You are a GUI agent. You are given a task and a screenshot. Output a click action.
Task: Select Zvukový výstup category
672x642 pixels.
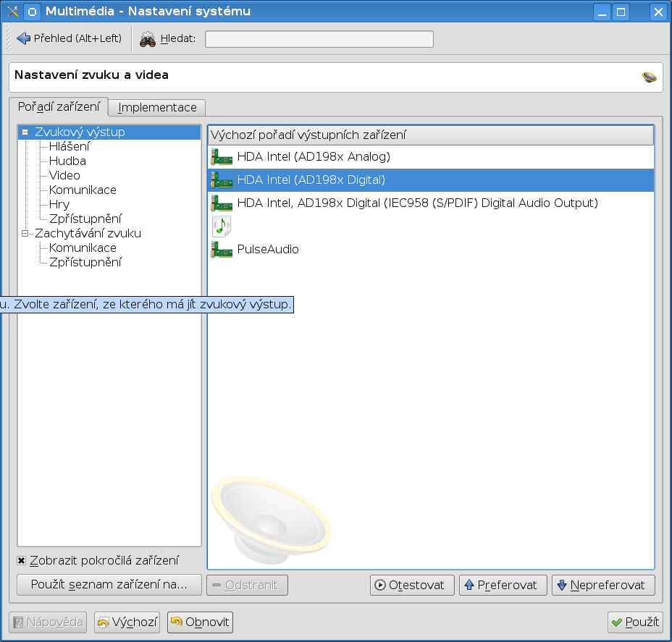click(x=80, y=132)
